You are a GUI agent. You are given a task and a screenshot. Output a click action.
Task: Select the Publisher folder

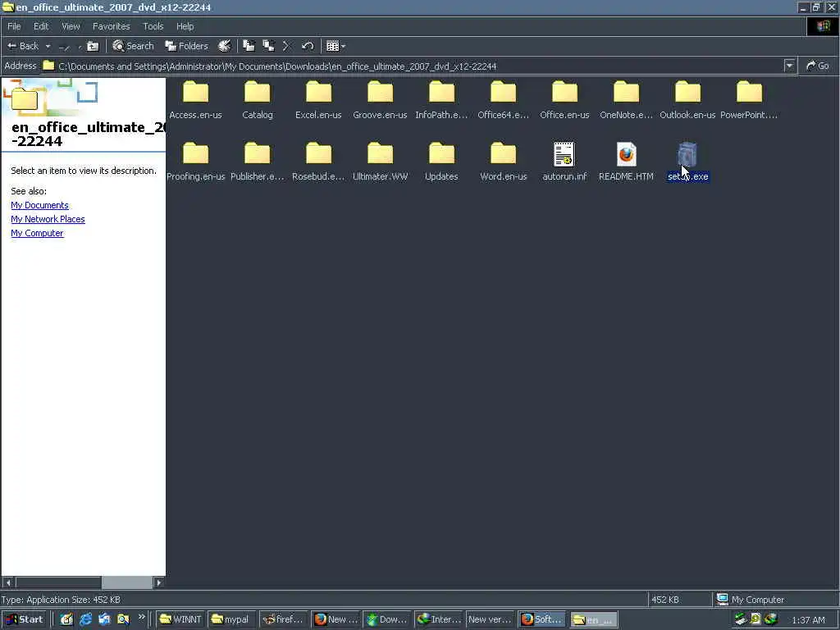pos(257,162)
